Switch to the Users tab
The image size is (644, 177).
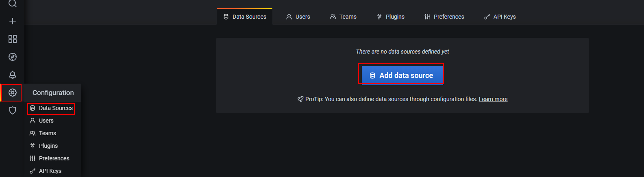pos(298,17)
